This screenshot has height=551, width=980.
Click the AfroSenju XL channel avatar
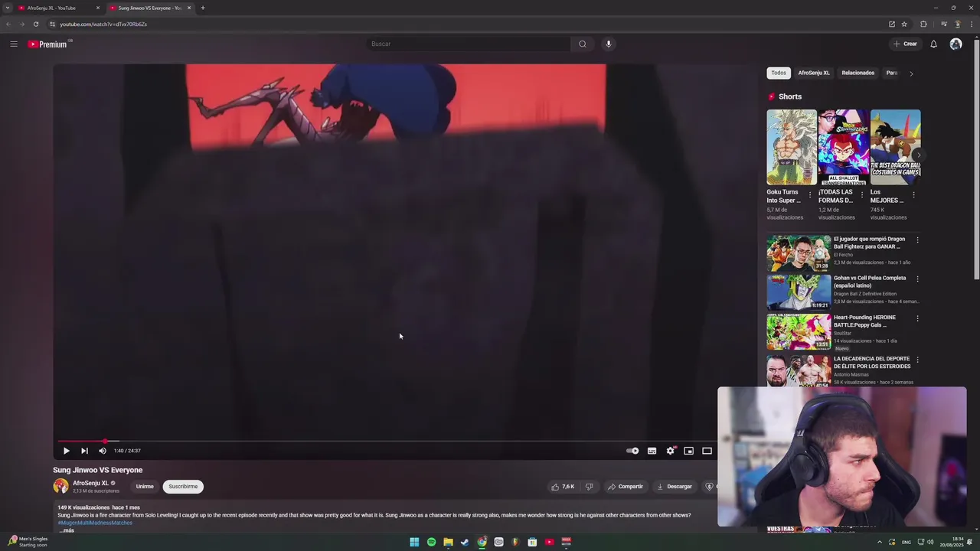[x=60, y=486]
